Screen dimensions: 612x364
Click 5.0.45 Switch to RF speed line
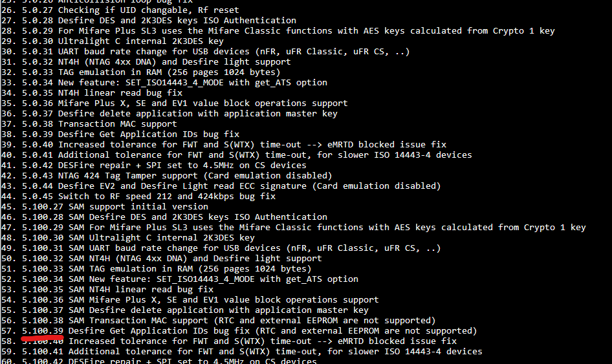pos(138,197)
